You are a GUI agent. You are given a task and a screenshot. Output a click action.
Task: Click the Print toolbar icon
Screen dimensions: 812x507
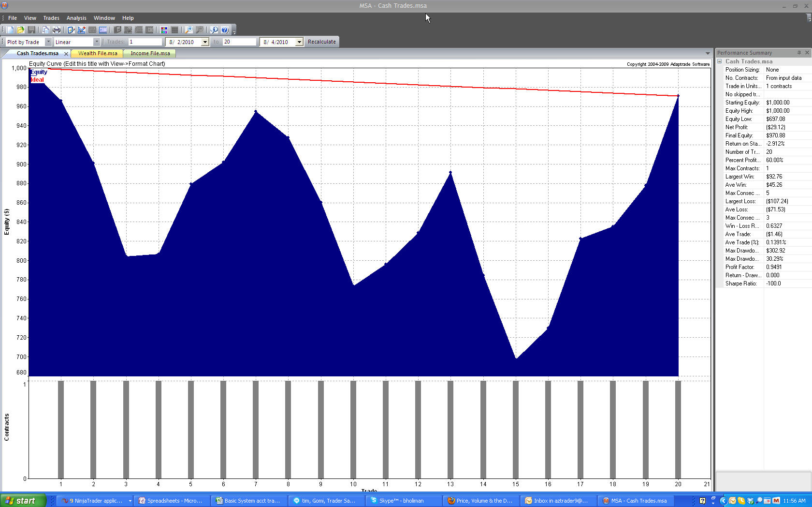pyautogui.click(x=57, y=30)
